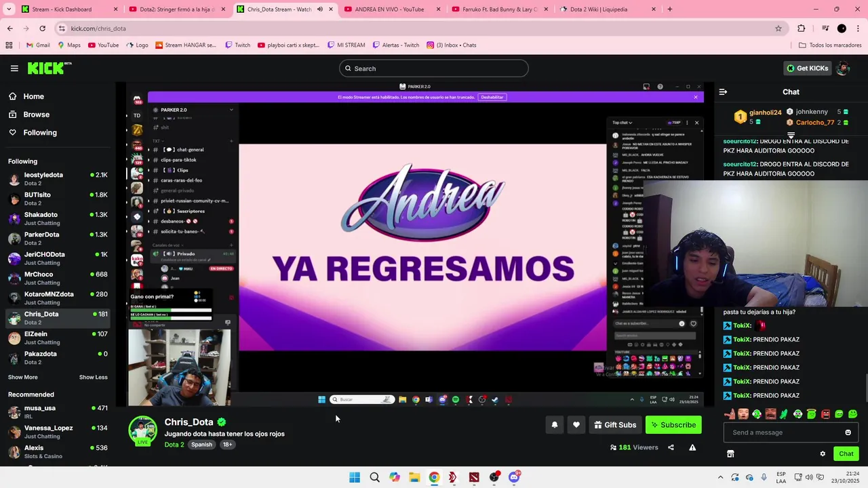Open the Kick hamburger sidebar menu
Image resolution: width=868 pixels, height=488 pixels.
(14, 68)
